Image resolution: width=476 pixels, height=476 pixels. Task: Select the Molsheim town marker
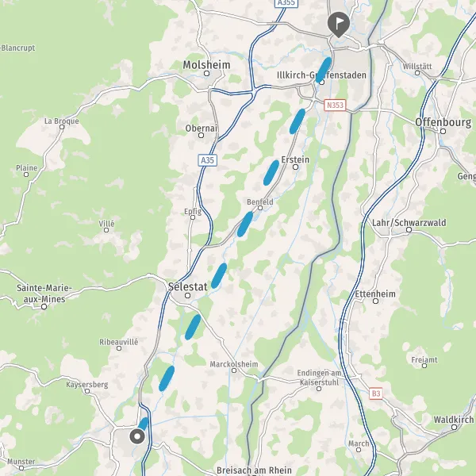click(207, 73)
